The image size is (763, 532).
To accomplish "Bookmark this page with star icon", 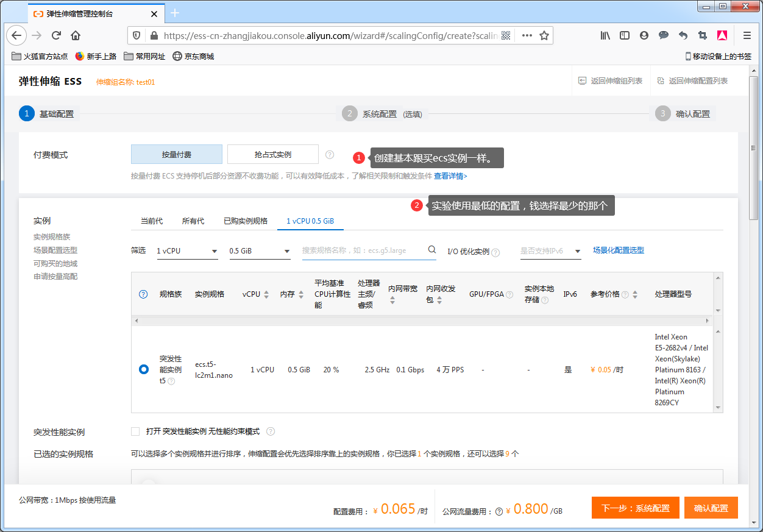I will pyautogui.click(x=544, y=35).
